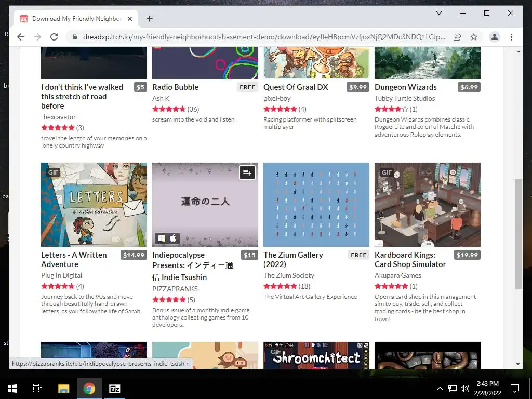
Task: Click The Zium Gallery thumbnail image
Action: 316,205
